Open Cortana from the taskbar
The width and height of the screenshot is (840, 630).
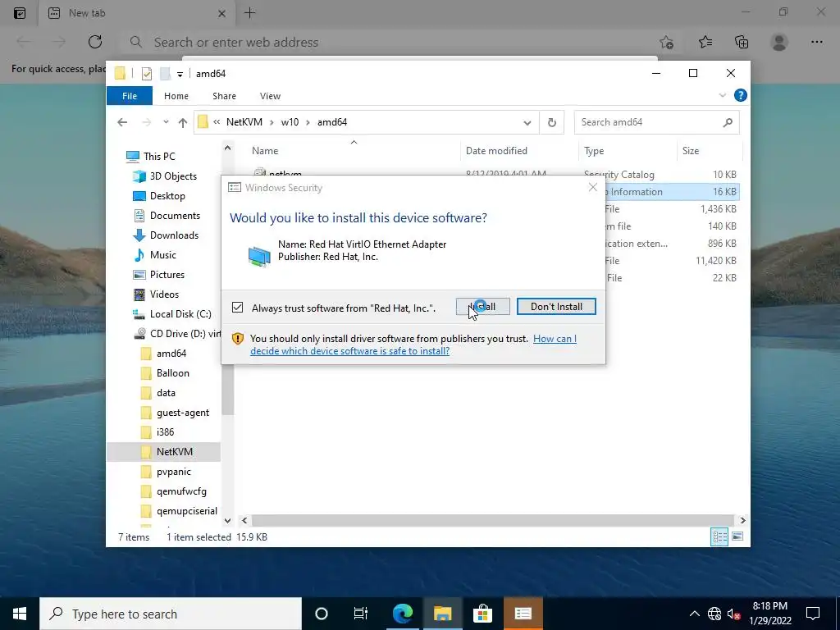(322, 614)
